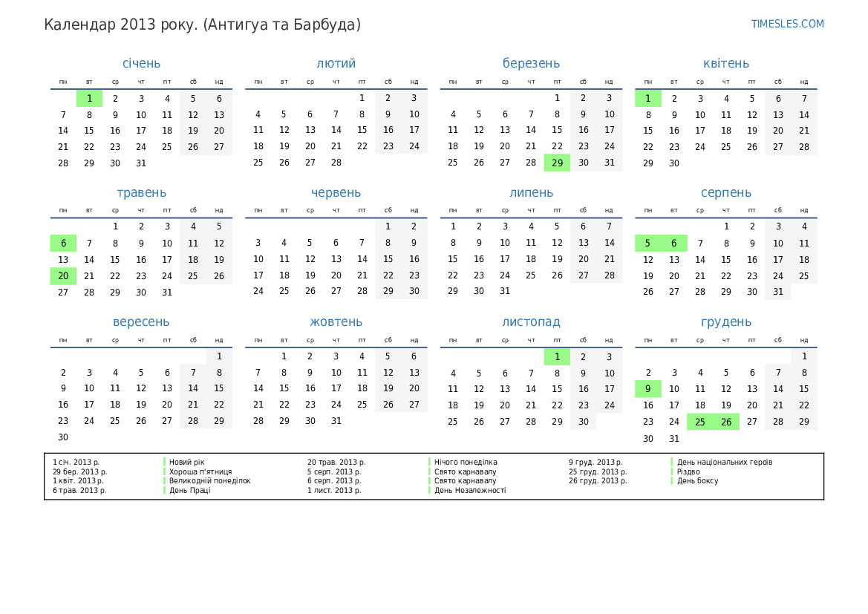This screenshot has width=868, height=614.
Task: Click highlighted August 6 holiday
Action: coord(673,243)
